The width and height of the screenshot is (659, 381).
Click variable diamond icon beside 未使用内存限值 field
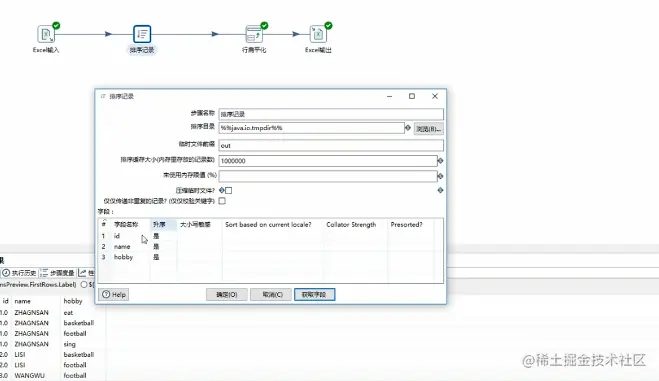point(440,176)
